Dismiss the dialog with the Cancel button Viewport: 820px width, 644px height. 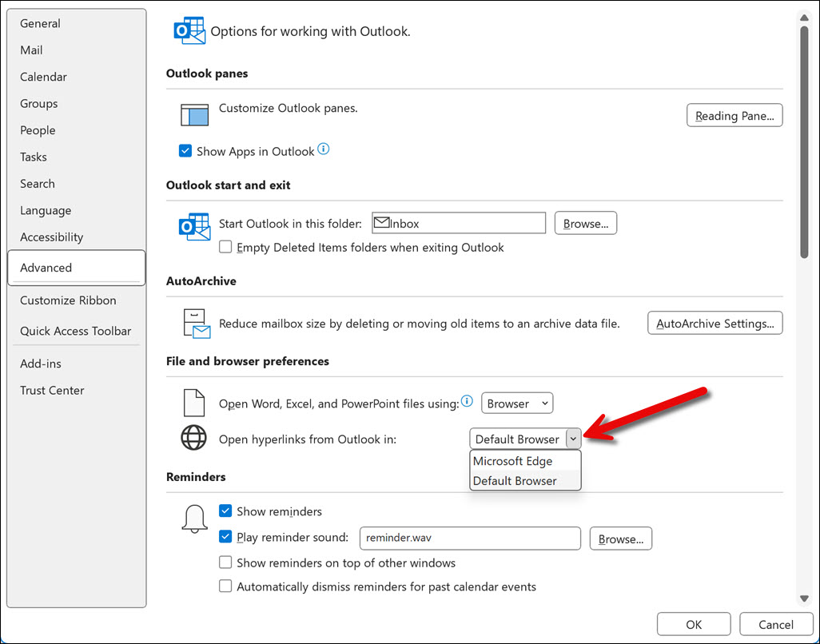(775, 625)
